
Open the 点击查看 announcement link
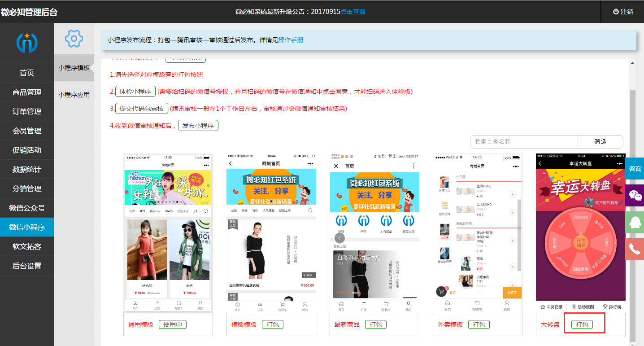click(352, 12)
